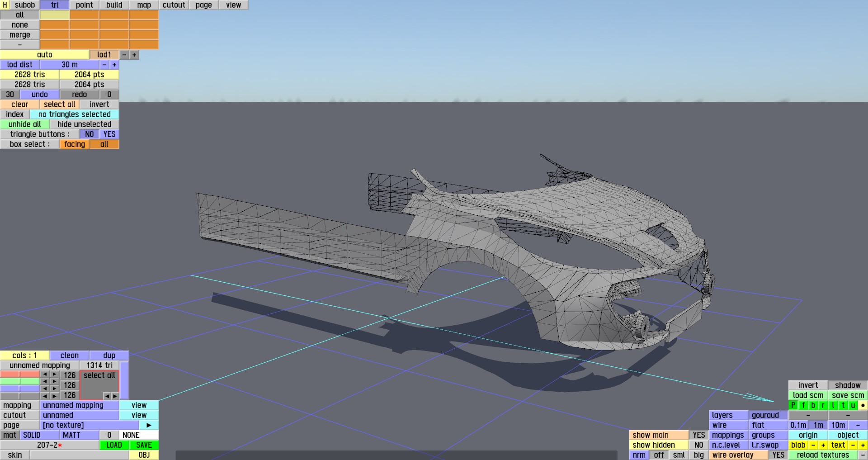Click the red colour slider
Image resolution: width=868 pixels, height=460 pixels.
(x=20, y=375)
